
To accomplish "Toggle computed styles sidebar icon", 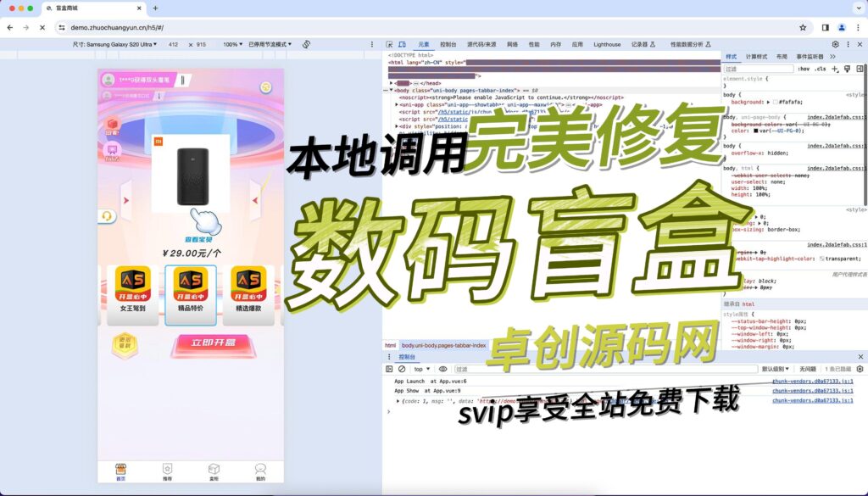I will [860, 69].
